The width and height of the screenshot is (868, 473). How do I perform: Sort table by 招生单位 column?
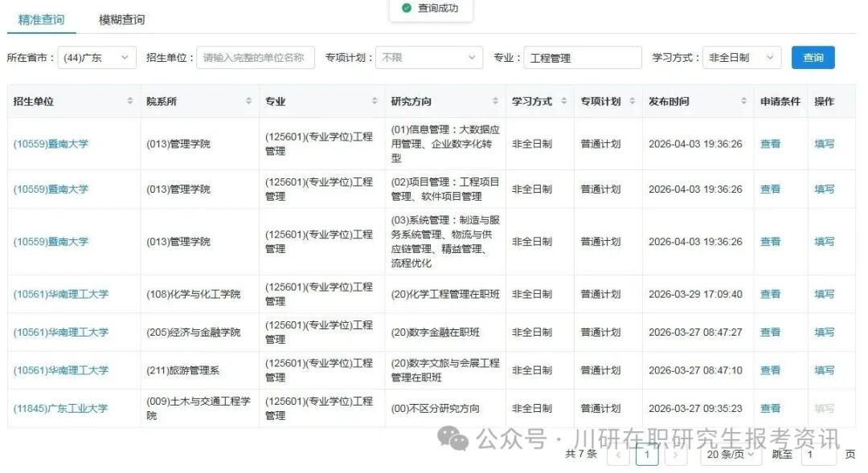coord(130,100)
